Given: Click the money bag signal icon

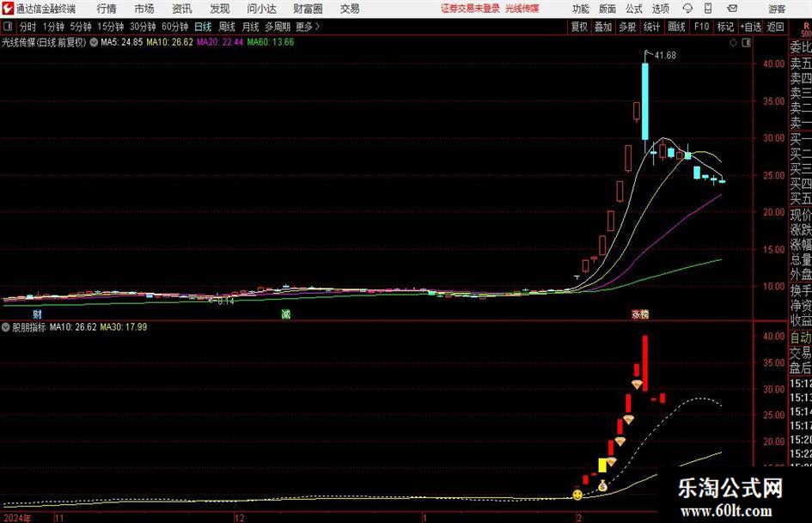Looking at the screenshot, I should pos(602,486).
